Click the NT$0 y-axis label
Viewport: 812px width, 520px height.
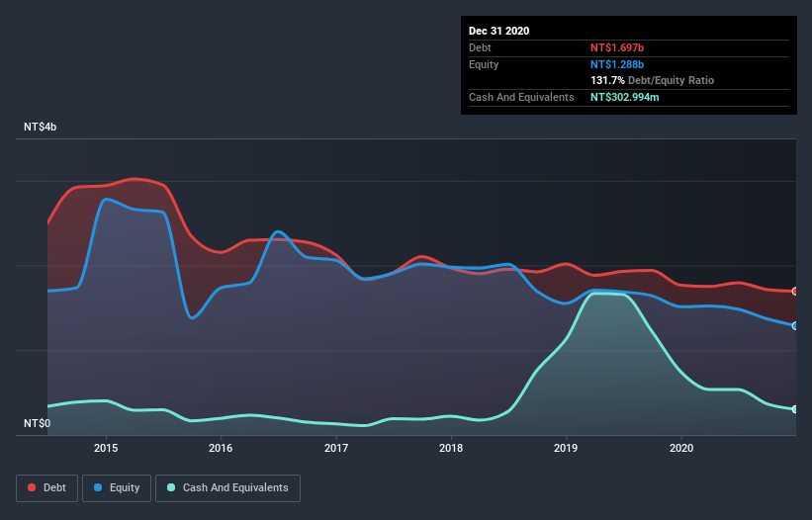coord(38,423)
